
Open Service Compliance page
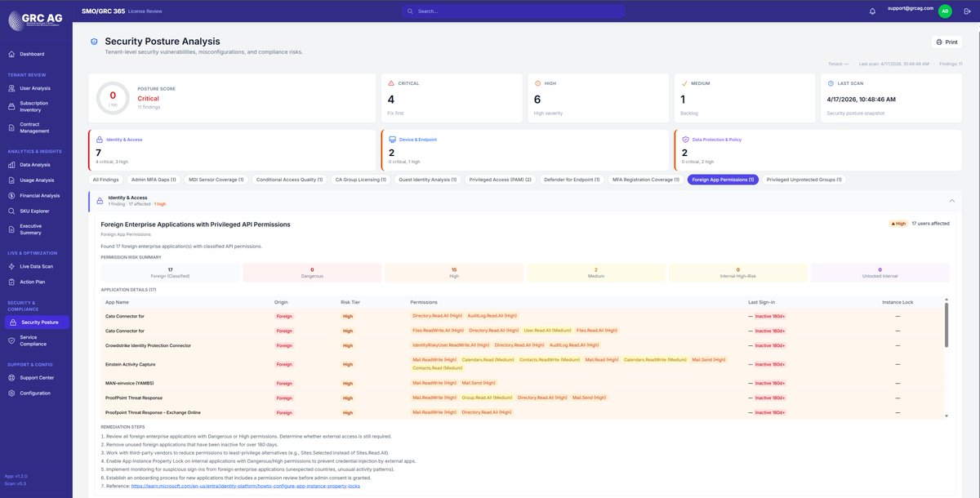[34, 340]
